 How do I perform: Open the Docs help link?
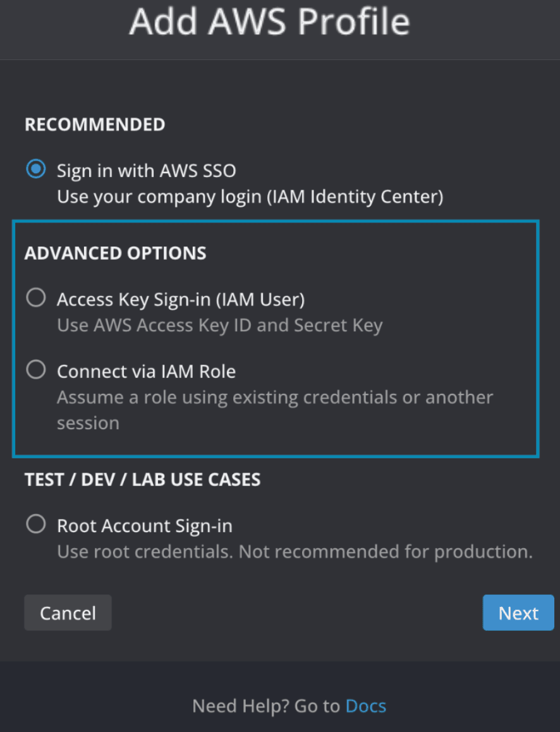(x=365, y=705)
